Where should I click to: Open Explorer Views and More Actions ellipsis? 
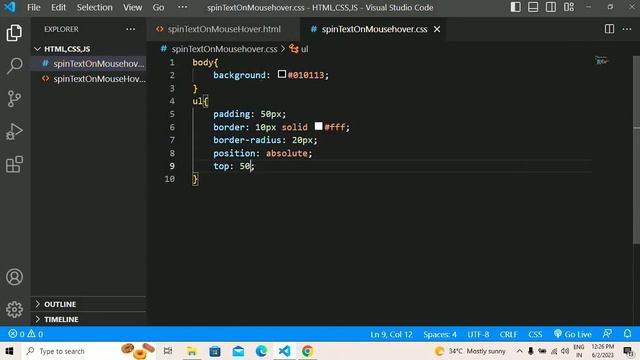(131, 29)
